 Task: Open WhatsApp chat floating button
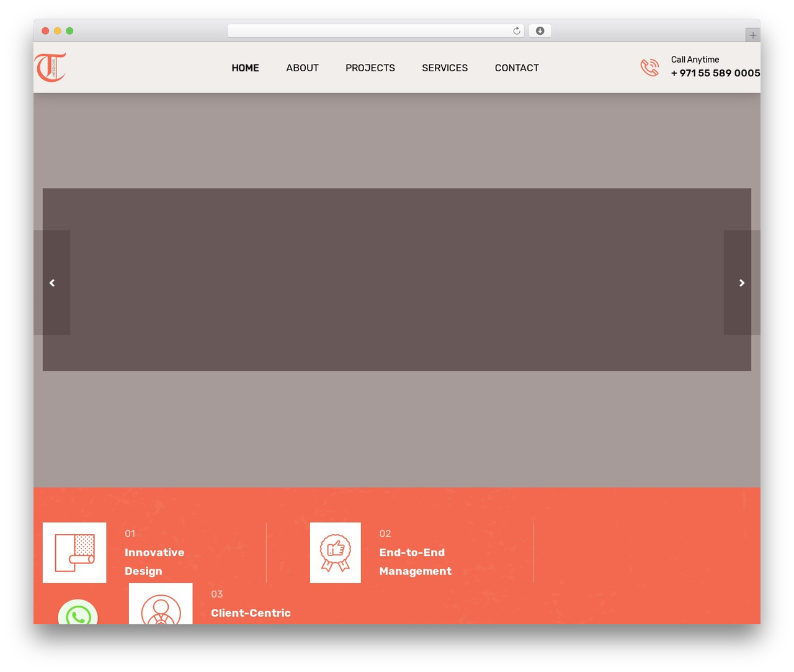click(78, 612)
